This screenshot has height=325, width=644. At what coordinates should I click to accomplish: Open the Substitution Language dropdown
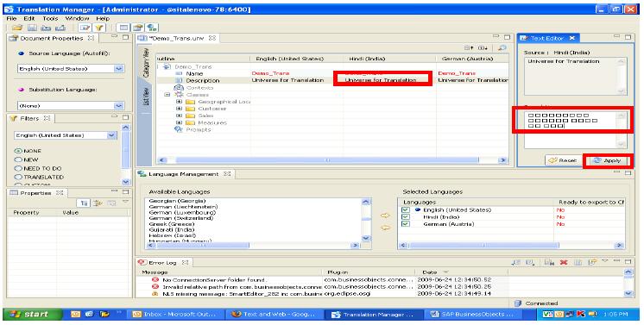[118, 105]
